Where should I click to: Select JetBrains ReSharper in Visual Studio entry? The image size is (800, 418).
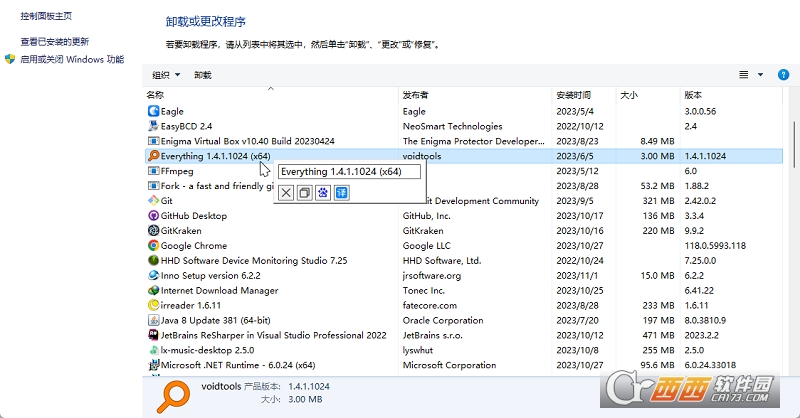tap(273, 335)
